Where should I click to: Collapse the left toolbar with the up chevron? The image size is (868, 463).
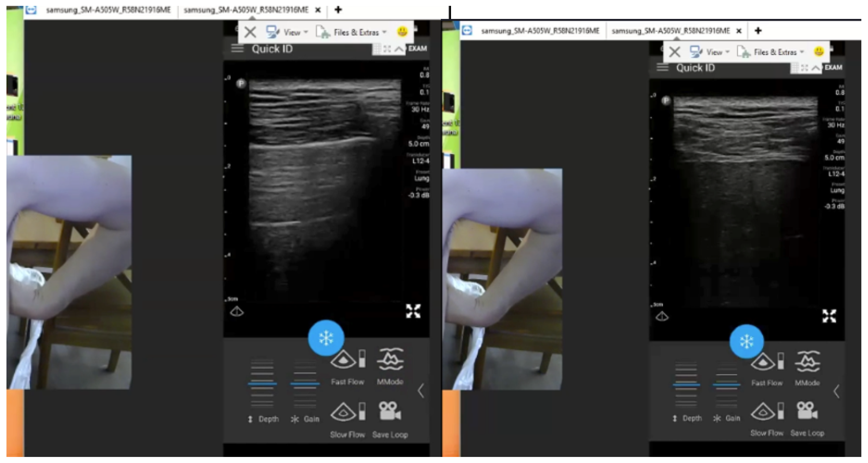tap(399, 49)
